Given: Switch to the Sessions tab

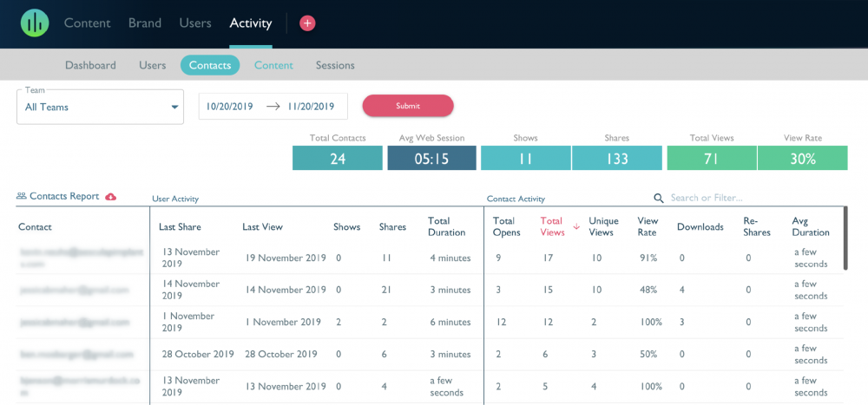Looking at the screenshot, I should point(335,65).
